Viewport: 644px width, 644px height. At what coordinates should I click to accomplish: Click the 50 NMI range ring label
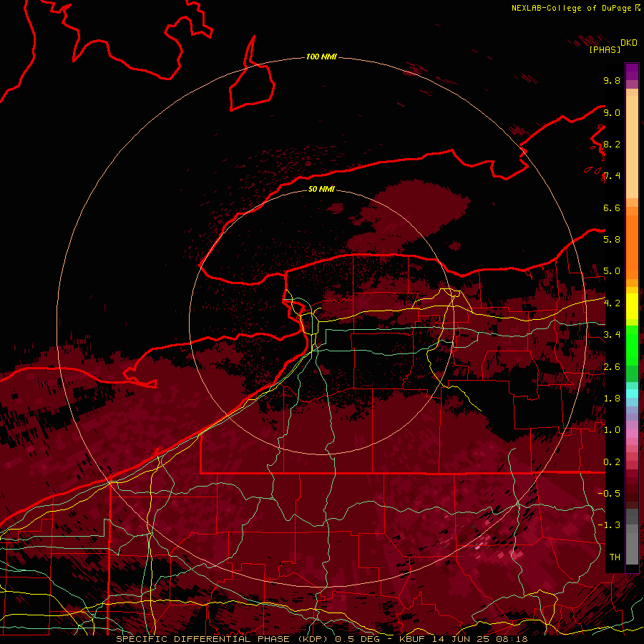pos(321,189)
